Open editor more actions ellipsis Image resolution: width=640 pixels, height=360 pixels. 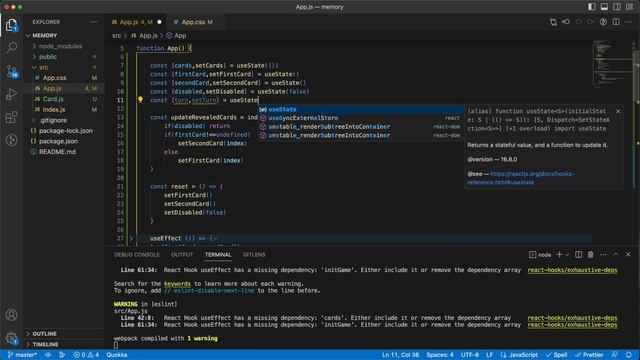629,22
